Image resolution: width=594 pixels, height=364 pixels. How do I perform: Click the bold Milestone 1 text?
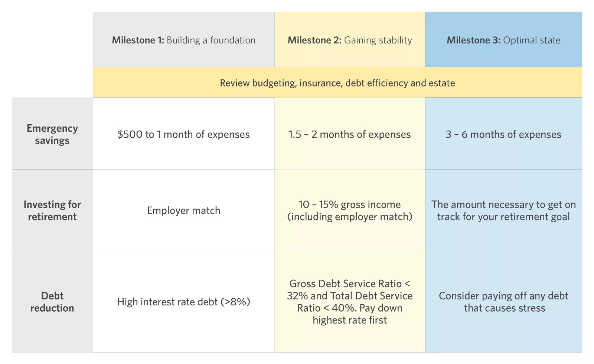(138, 40)
